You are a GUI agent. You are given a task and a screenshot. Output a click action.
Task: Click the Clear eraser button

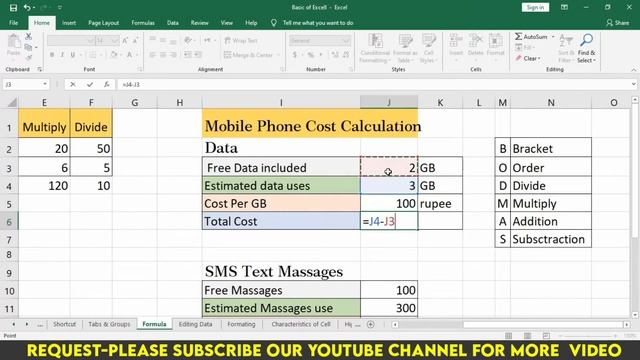[x=527, y=58]
